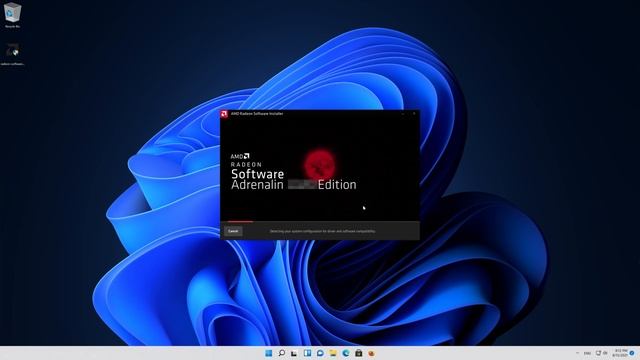640x360 pixels.
Task: Open the Widgets panel
Action: click(x=307, y=353)
